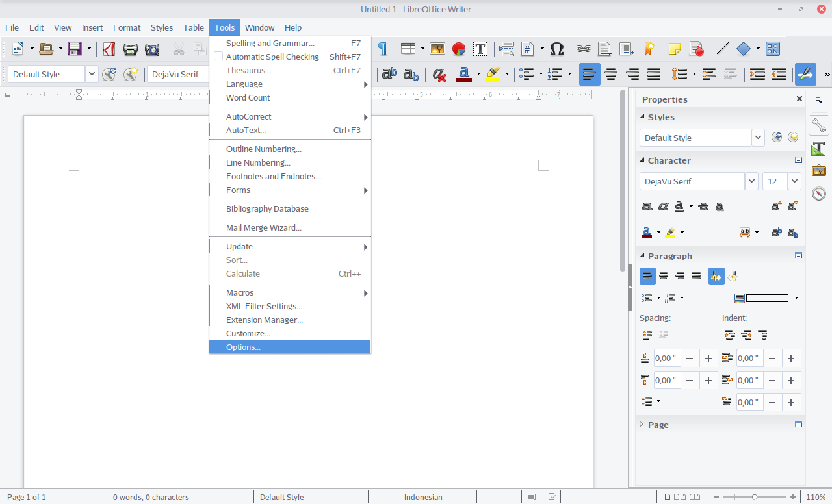Open the sidebar Navigator compass icon
Viewport: 832px width, 504px height.
coord(819,194)
